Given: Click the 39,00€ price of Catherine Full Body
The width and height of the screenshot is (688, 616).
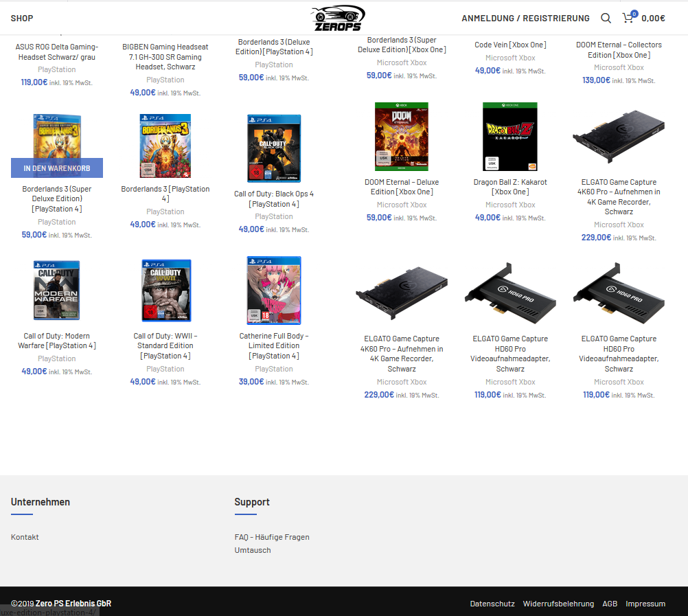Looking at the screenshot, I should tap(251, 382).
